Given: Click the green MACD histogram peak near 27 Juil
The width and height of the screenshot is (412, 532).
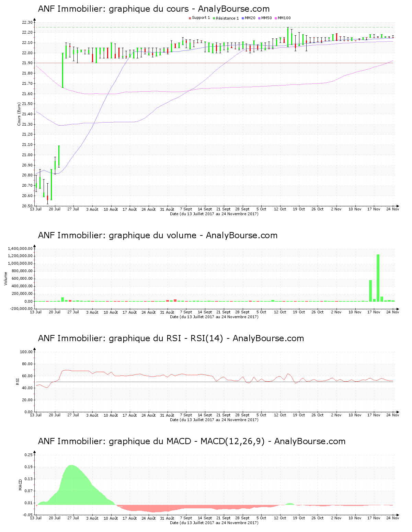Looking at the screenshot, I should [71, 485].
